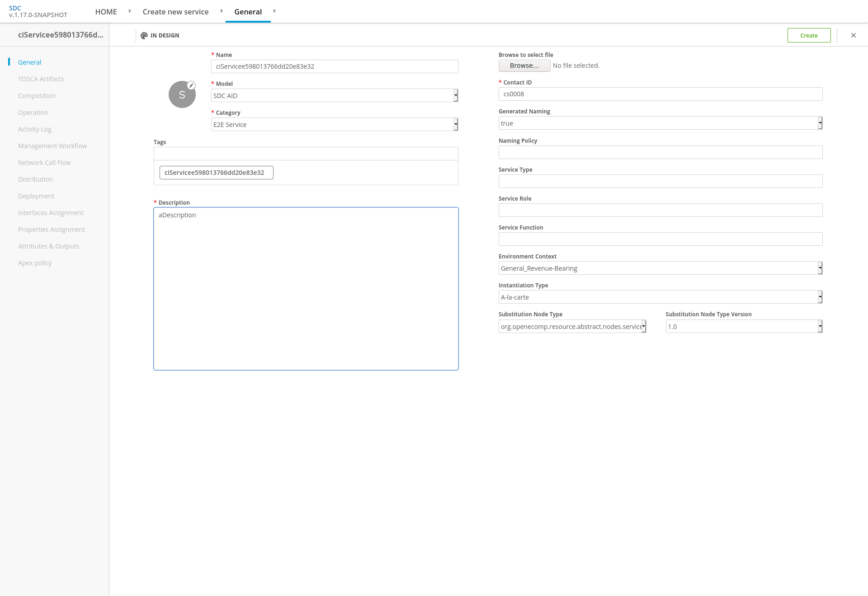Click the ciServicee598013766dd20e83e32 tag chip
Viewport: 868px width, 596px height.
click(x=217, y=173)
